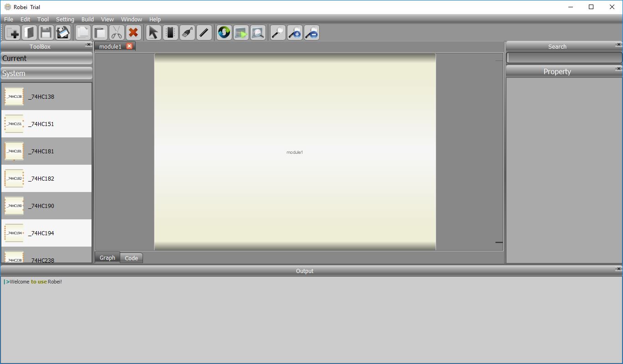Open the Build menu
This screenshot has width=623, height=364.
coord(87,19)
